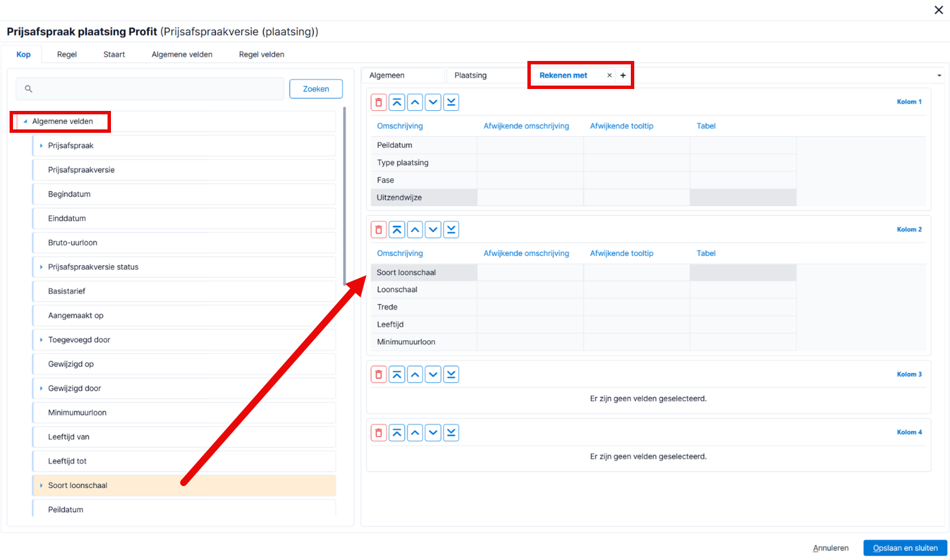The width and height of the screenshot is (950, 560).
Task: Switch to the Regel velden tab
Action: pos(262,54)
